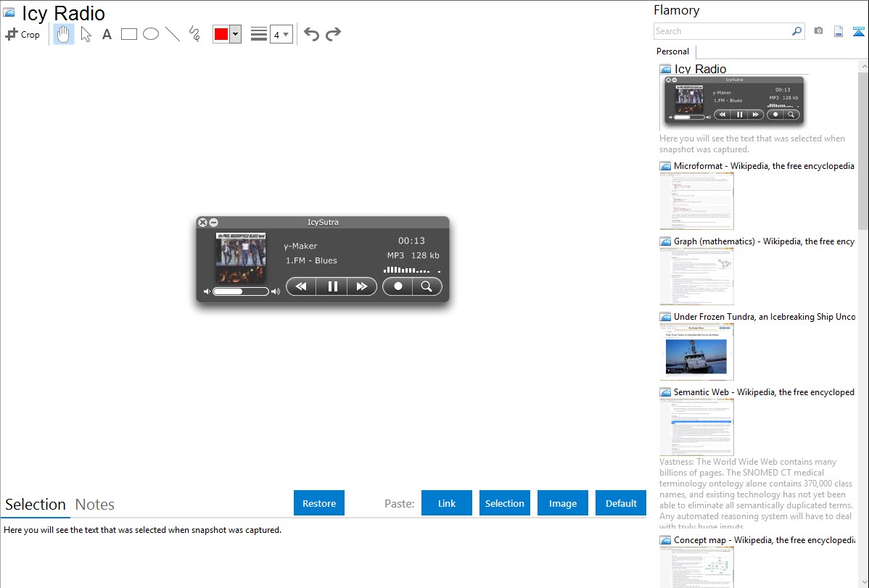This screenshot has width=869, height=588.
Task: Click the 1.FM - Blues station text
Action: (x=311, y=260)
